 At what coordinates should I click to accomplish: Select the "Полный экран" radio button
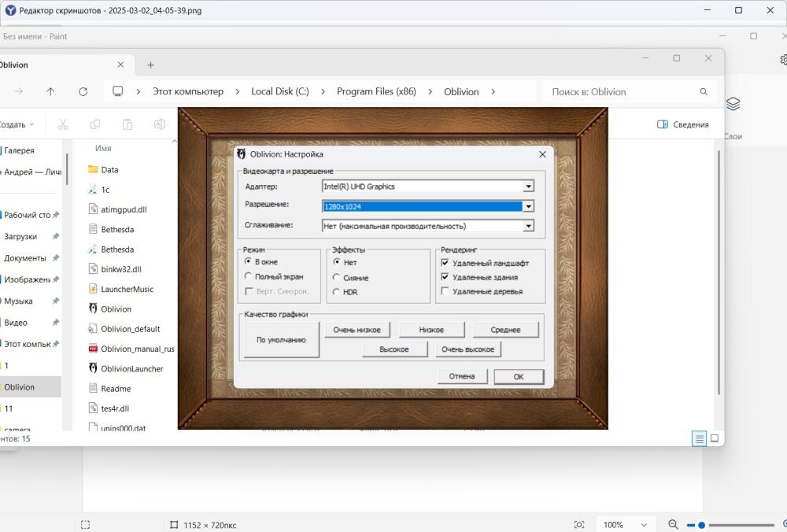248,276
